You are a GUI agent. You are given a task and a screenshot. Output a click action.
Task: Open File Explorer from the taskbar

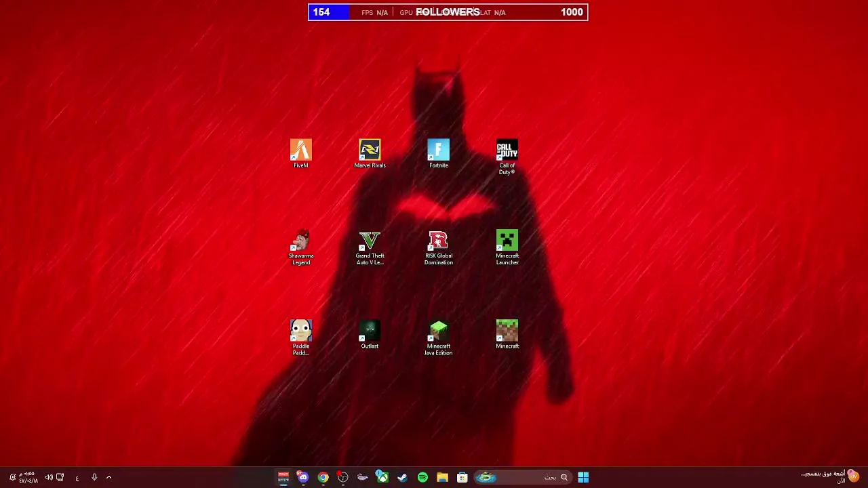[442, 477]
